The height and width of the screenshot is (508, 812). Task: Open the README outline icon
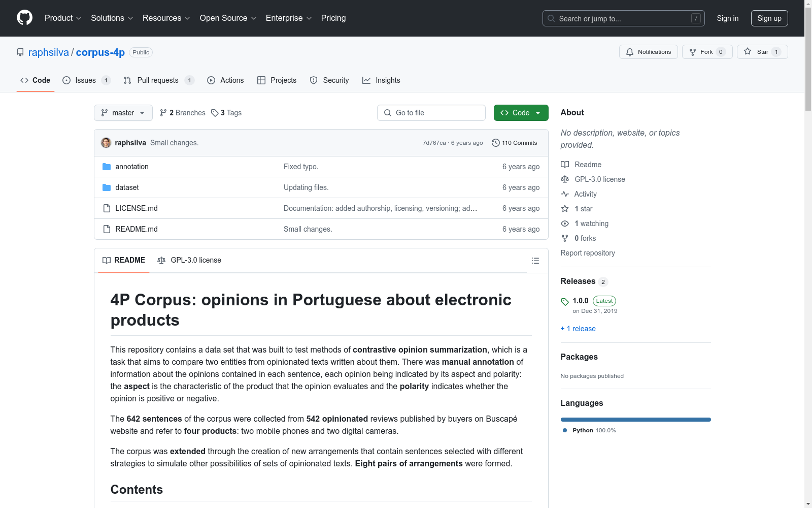[x=535, y=261]
